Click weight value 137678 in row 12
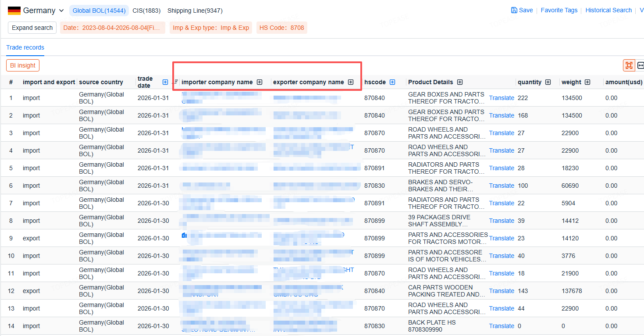 point(572,291)
